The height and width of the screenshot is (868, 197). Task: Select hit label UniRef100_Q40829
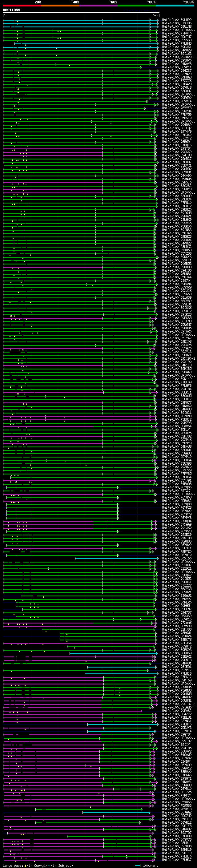coord(176,50)
